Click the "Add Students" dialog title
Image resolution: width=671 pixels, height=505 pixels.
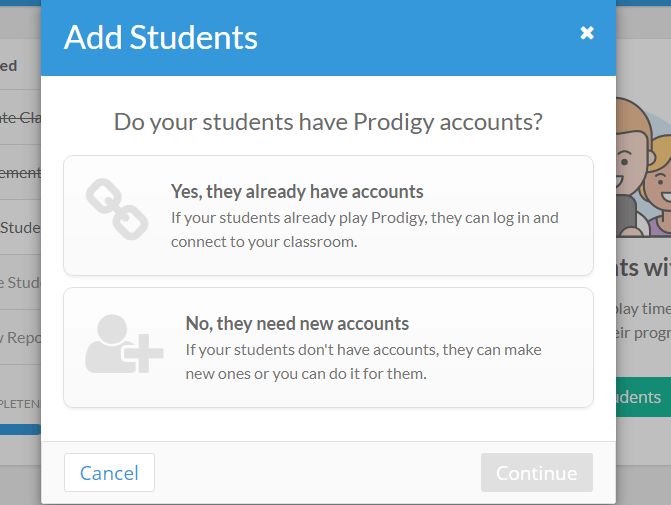(x=161, y=37)
